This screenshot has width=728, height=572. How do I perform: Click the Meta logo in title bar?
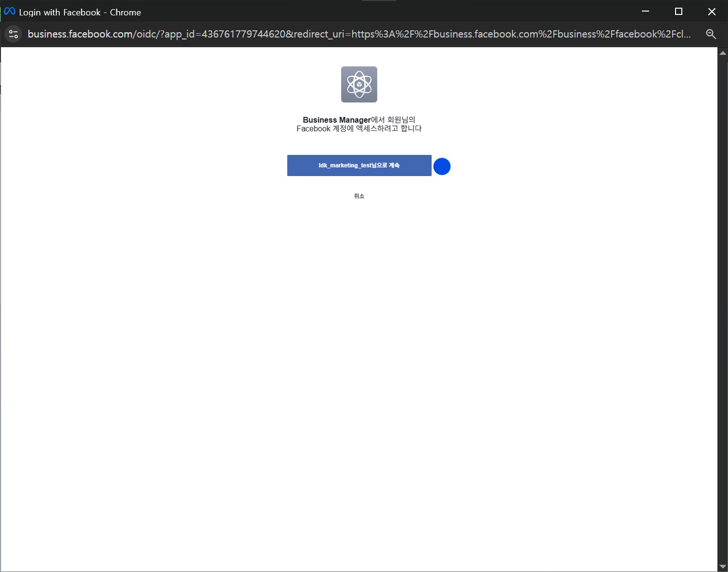click(x=10, y=11)
